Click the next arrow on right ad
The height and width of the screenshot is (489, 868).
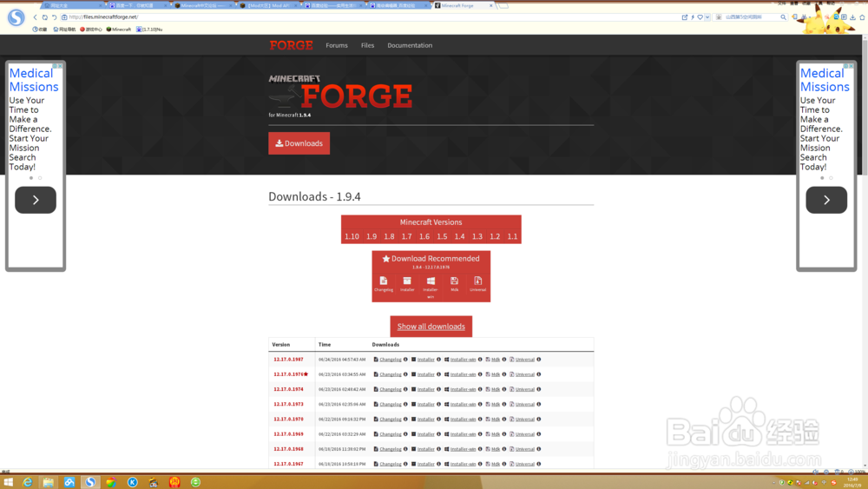click(826, 200)
